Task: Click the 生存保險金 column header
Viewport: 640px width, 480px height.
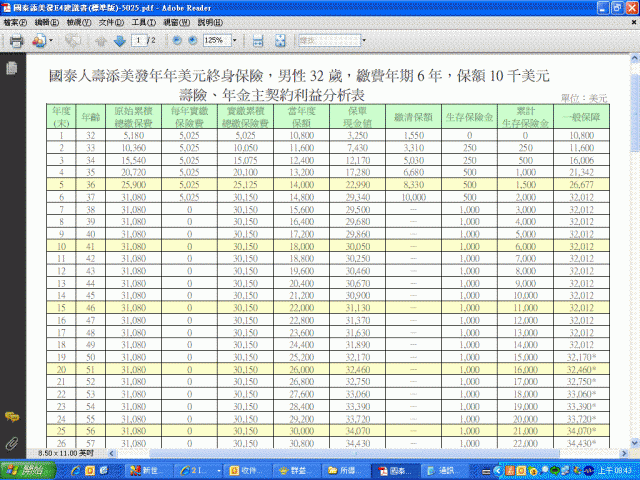Action: click(469, 117)
